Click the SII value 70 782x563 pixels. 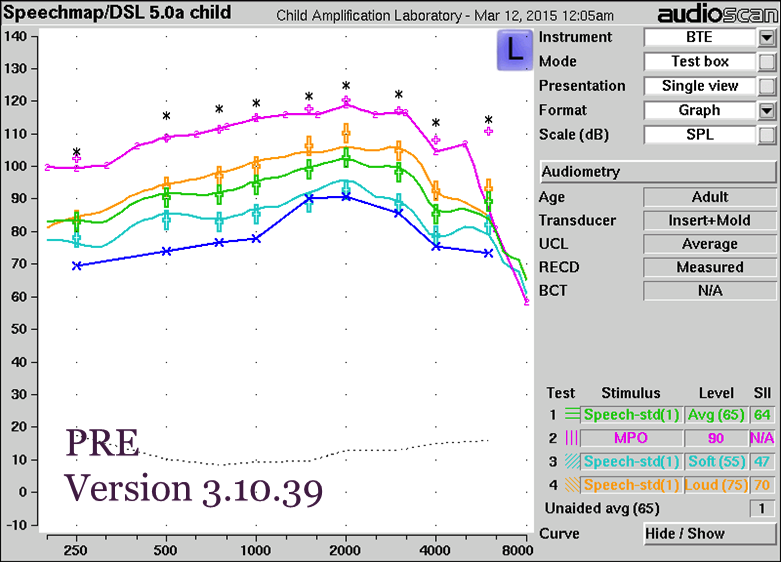(762, 485)
